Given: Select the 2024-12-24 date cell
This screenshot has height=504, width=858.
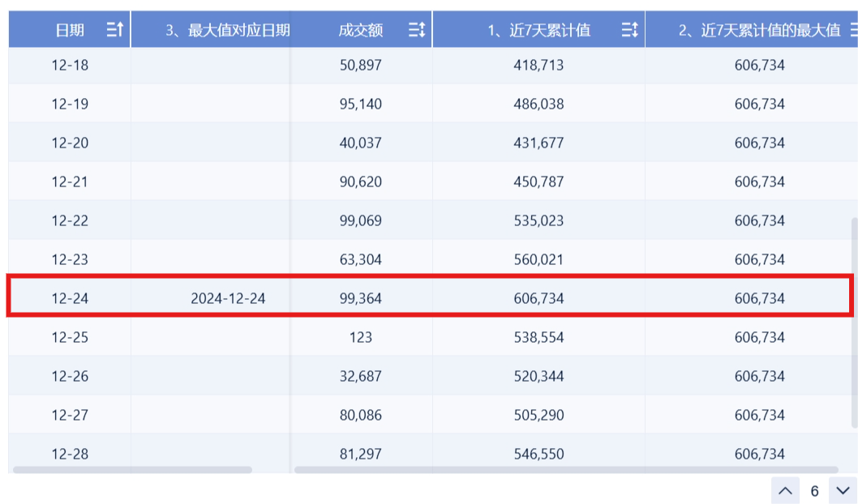Looking at the screenshot, I should pyautogui.click(x=228, y=298).
